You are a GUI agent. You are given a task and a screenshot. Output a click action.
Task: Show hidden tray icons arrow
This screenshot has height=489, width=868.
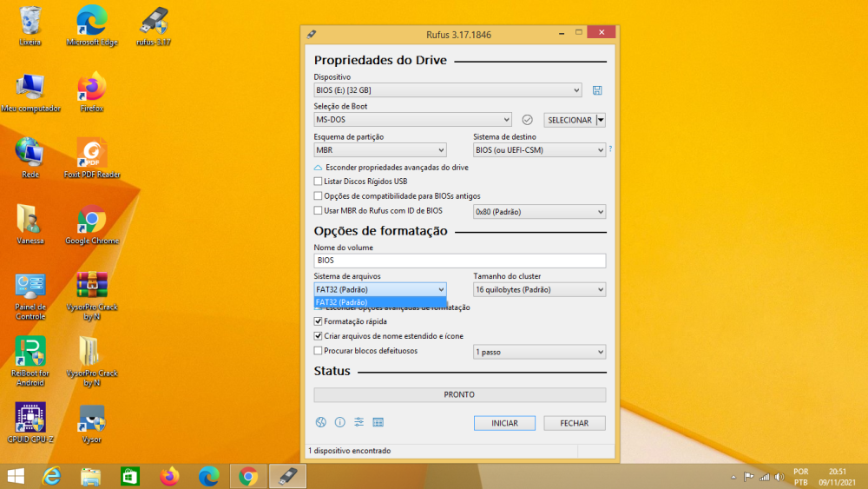pyautogui.click(x=733, y=477)
